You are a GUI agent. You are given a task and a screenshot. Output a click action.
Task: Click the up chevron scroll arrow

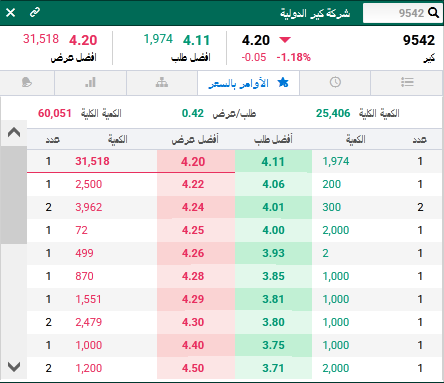14,133
